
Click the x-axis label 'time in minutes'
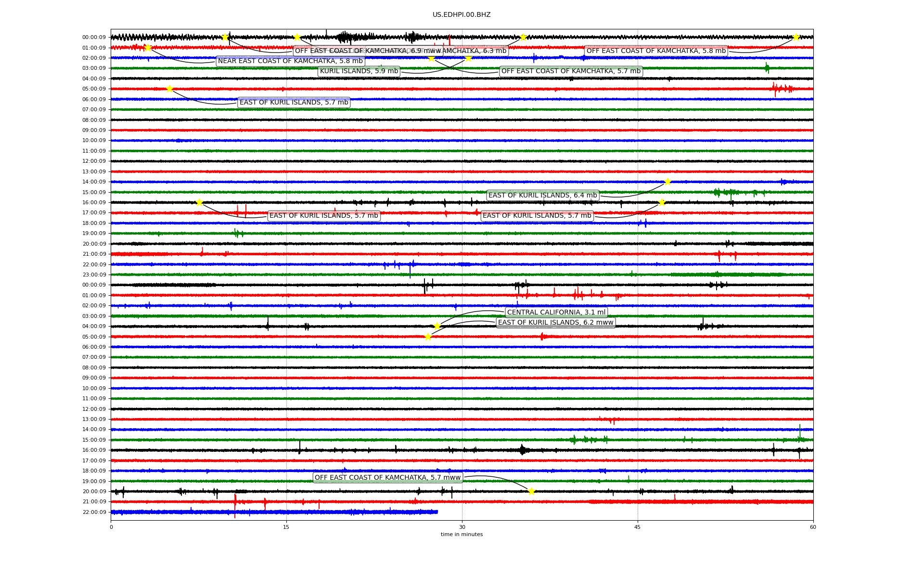pos(462,535)
